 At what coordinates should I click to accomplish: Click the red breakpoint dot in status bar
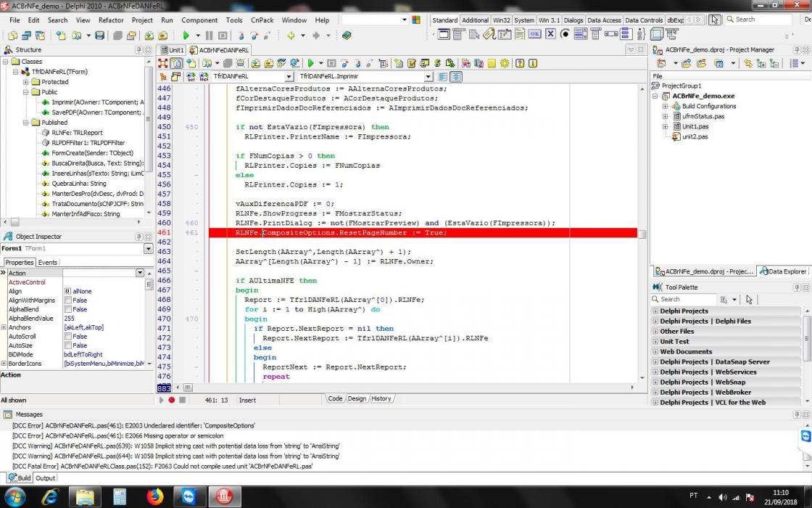pyautogui.click(x=171, y=400)
